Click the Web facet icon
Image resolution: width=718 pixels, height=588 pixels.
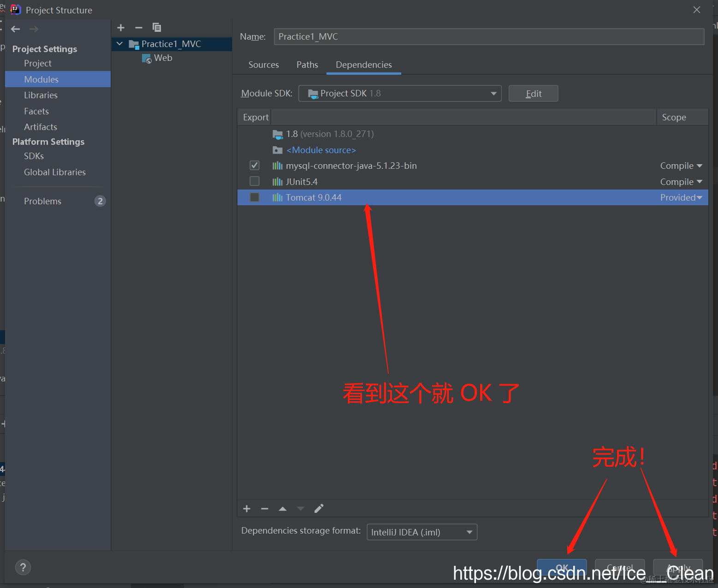(x=147, y=59)
